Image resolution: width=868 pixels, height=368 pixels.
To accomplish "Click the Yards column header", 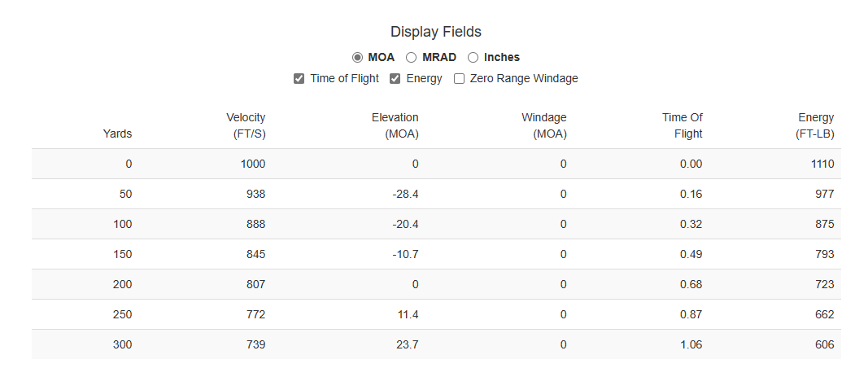I will click(117, 134).
